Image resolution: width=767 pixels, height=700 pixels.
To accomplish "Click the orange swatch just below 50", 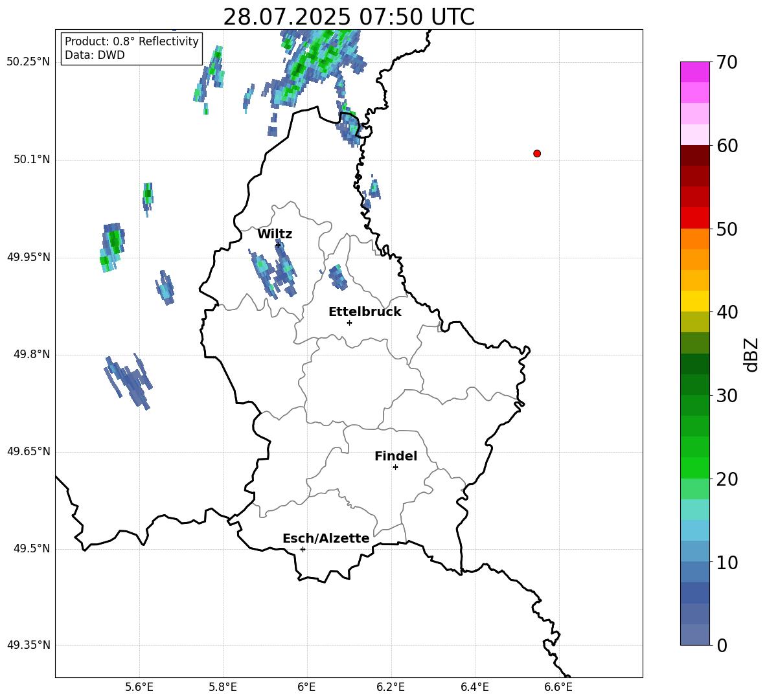I will coord(695,239).
